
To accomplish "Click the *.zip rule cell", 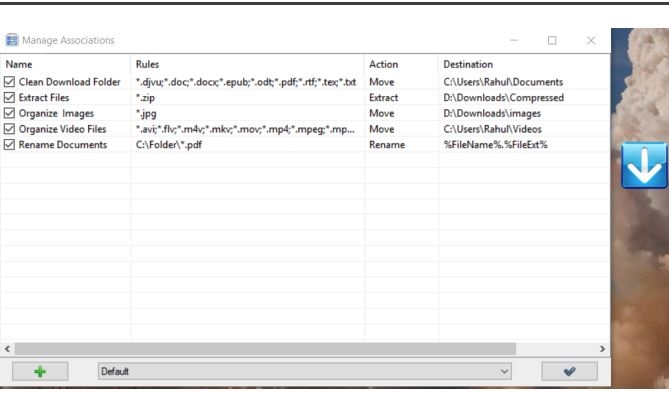I will click(x=145, y=98).
